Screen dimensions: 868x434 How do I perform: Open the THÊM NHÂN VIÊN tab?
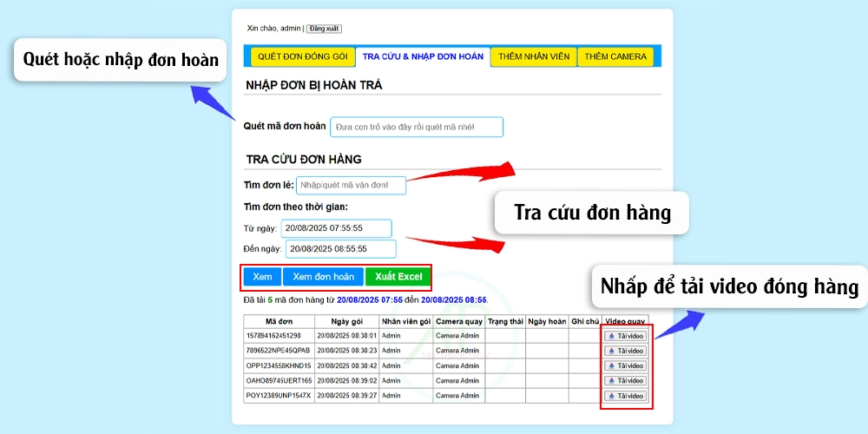[534, 56]
